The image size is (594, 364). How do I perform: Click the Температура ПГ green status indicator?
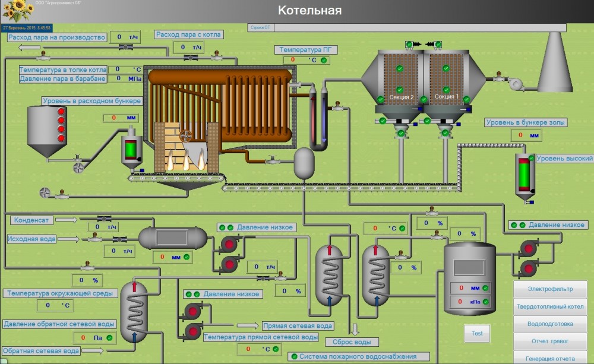pos(326,60)
